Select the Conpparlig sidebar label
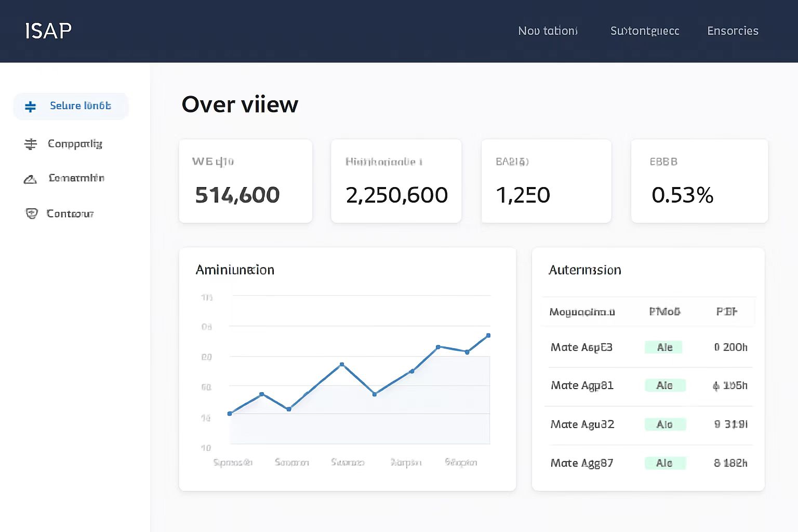The image size is (798, 532). [75, 144]
